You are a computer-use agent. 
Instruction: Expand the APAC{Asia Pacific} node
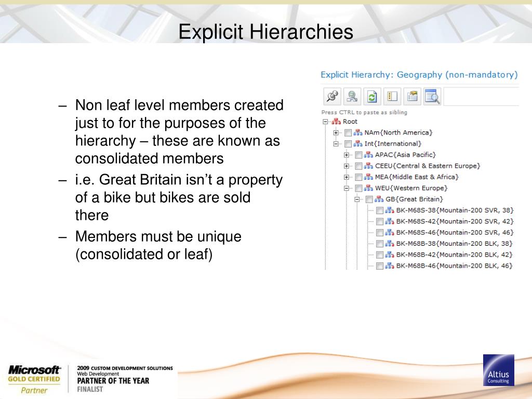point(346,155)
